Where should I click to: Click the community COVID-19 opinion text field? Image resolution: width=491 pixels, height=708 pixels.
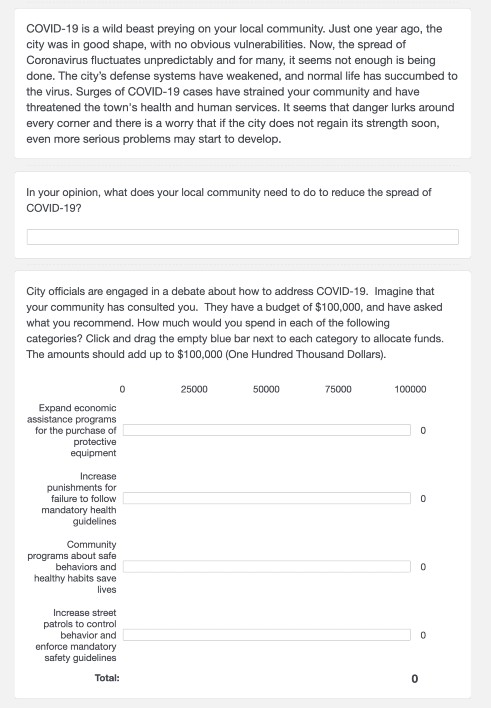point(243,237)
